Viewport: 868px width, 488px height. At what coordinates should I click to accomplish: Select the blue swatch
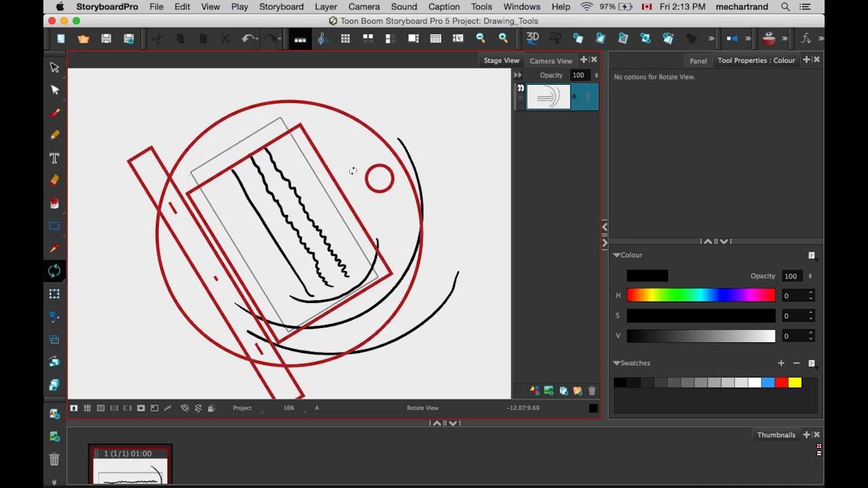(x=768, y=383)
